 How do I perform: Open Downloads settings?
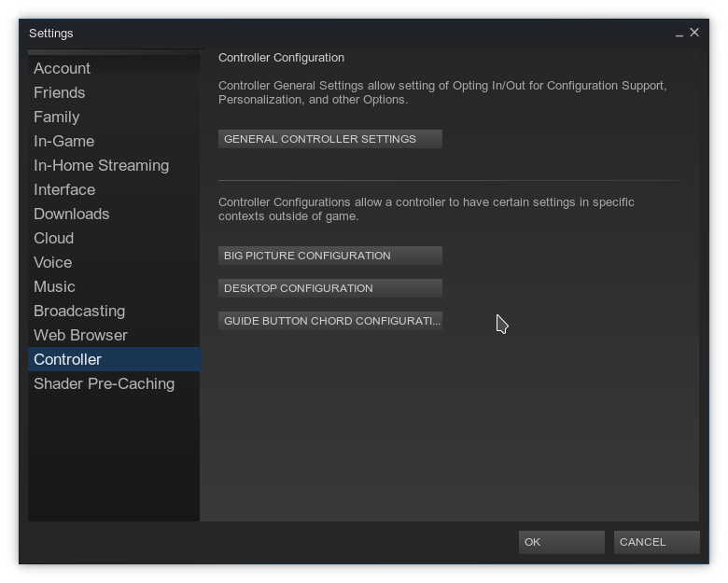pyautogui.click(x=71, y=215)
